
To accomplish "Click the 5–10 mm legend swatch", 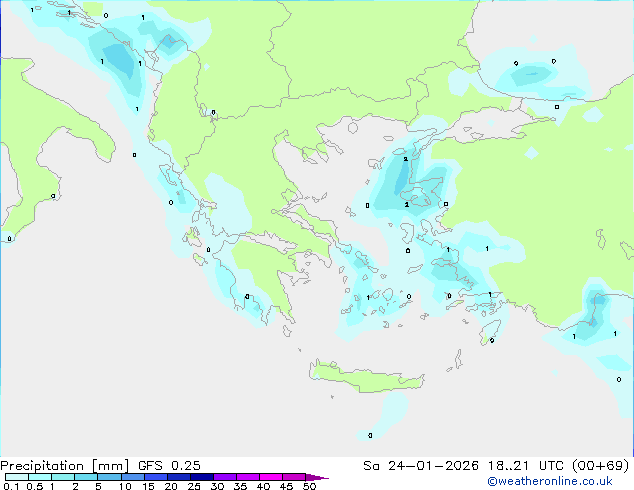I will (x=109, y=477).
